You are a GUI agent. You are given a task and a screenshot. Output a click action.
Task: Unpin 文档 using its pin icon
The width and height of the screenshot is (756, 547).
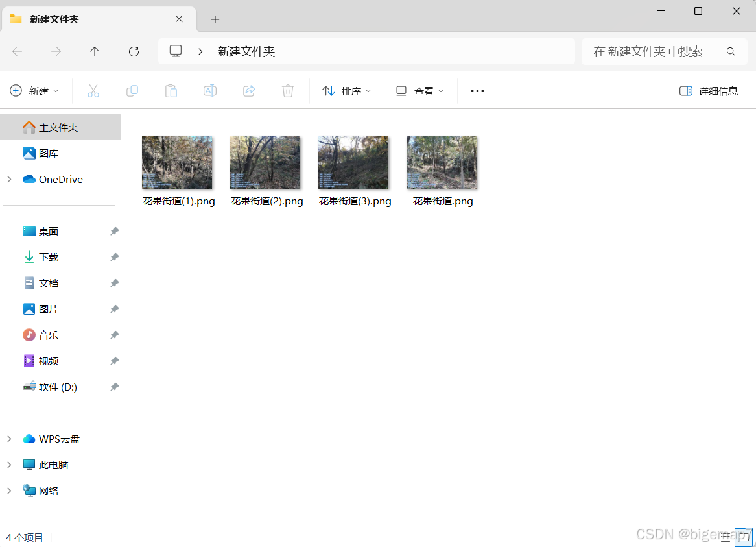114,283
